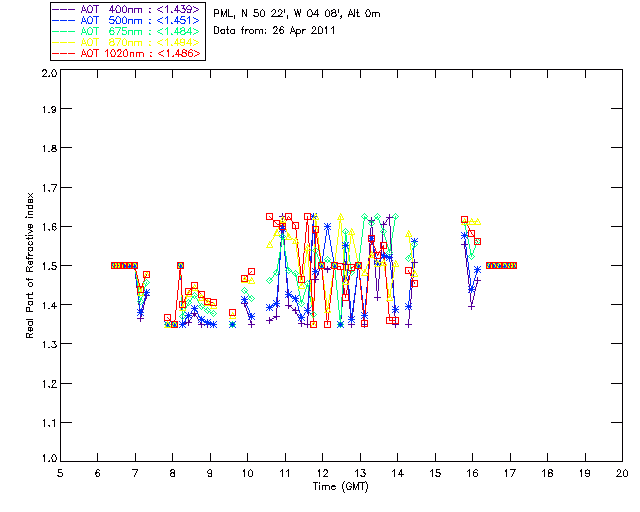The width and height of the screenshot is (640, 512).
Task: Click the time axis label 15
Action: click(x=435, y=473)
